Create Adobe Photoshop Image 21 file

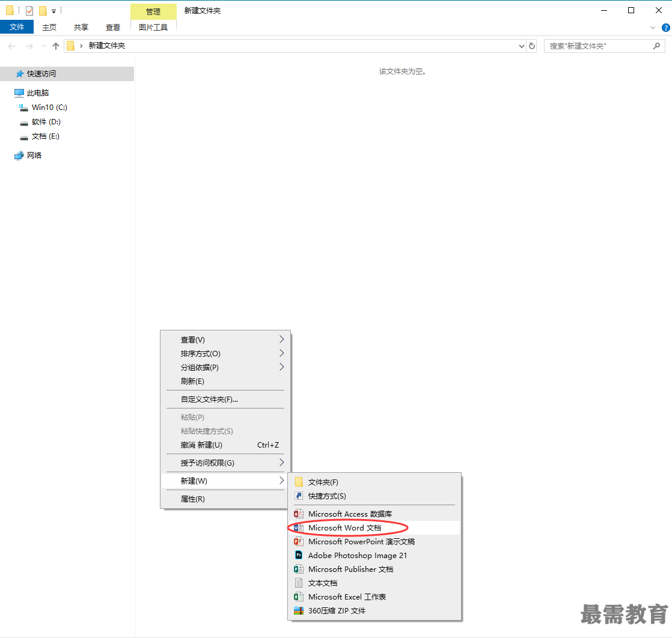[374, 555]
